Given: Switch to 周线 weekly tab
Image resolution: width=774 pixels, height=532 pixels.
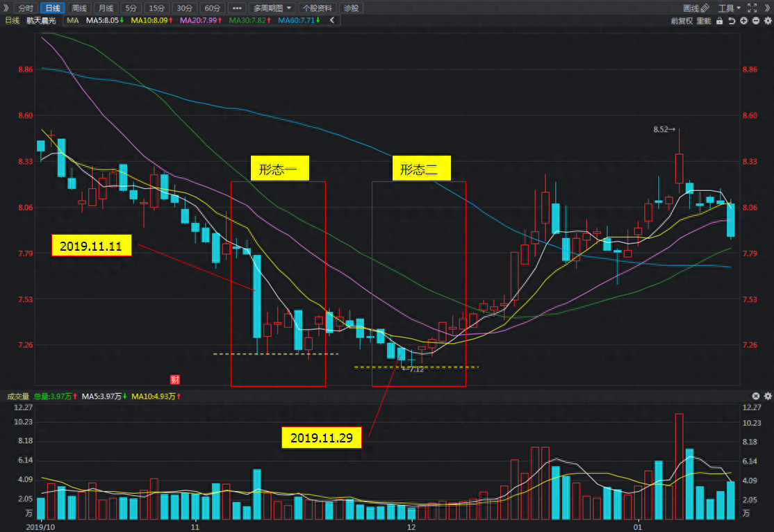Looking at the screenshot, I should [x=79, y=8].
